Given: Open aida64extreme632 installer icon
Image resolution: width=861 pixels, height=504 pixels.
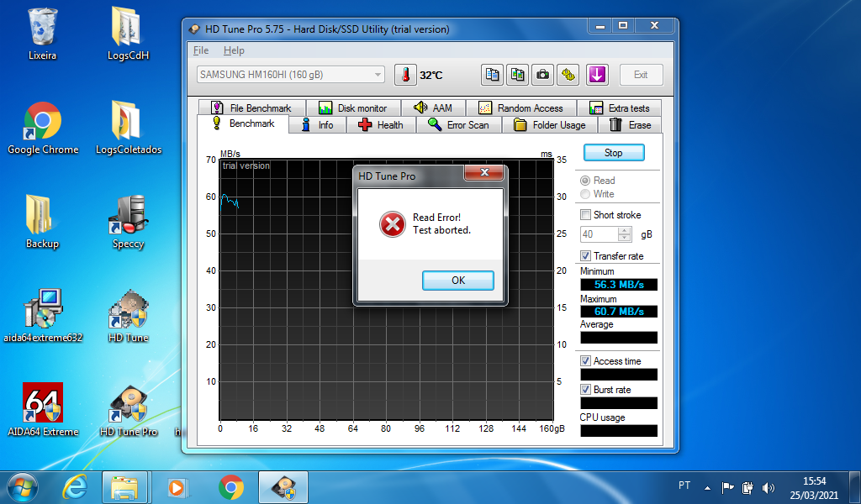Looking at the screenshot, I should coord(43,317).
